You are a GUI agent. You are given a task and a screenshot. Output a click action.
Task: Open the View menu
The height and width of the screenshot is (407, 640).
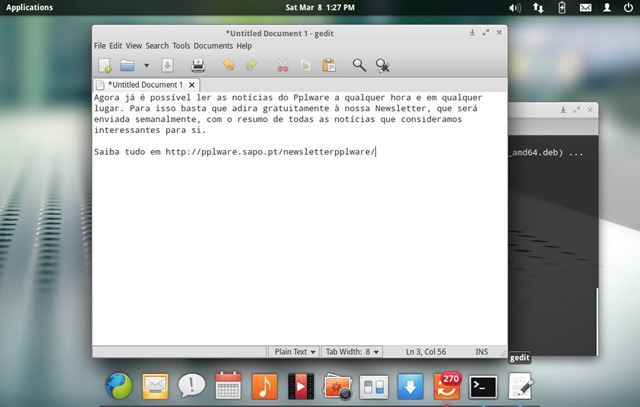133,46
